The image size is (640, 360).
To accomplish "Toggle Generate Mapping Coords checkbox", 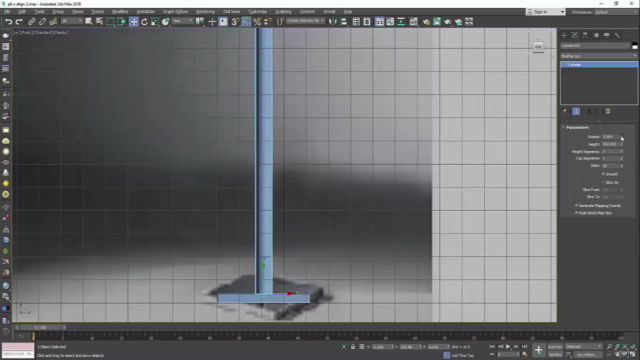I will 576,205.
